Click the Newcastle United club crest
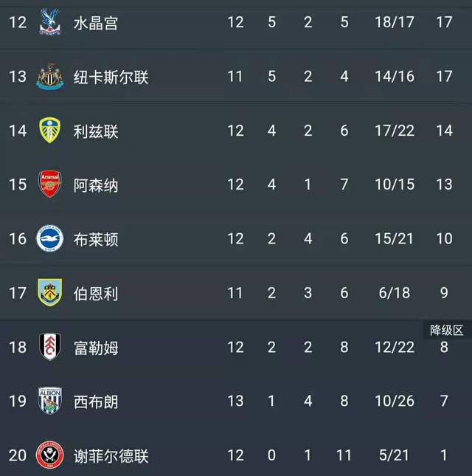The width and height of the screenshot is (472, 476). click(x=49, y=76)
